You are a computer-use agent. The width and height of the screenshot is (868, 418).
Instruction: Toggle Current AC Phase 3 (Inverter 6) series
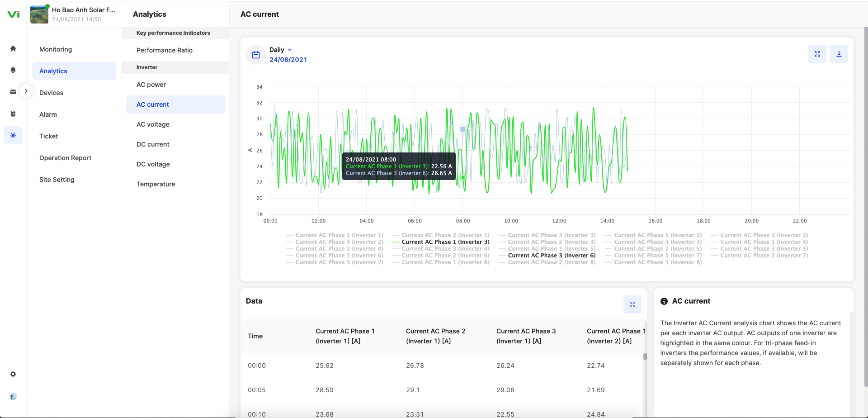[x=552, y=256]
